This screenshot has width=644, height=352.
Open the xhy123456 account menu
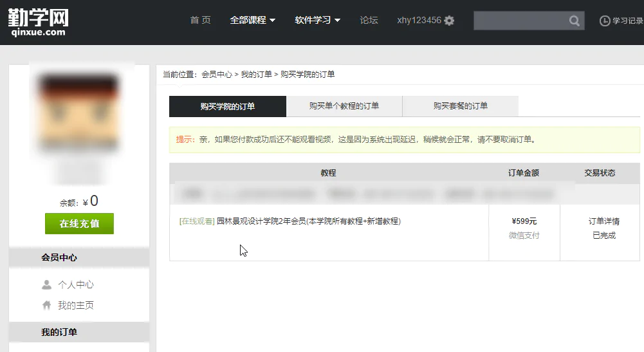[x=419, y=20]
